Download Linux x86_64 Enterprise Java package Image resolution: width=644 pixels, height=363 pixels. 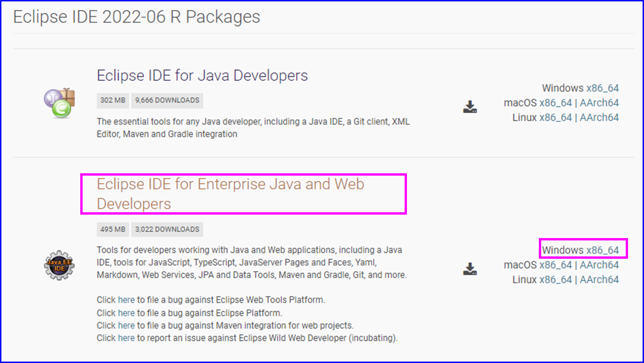556,280
